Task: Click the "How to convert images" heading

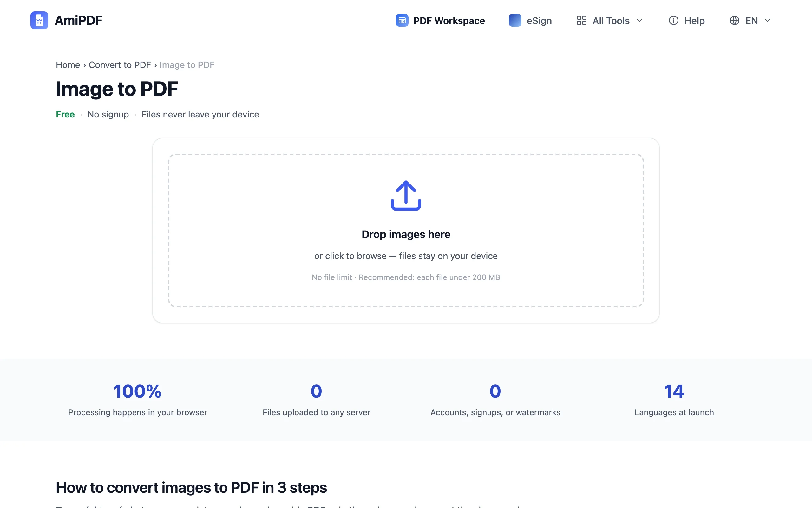Action: (191, 487)
